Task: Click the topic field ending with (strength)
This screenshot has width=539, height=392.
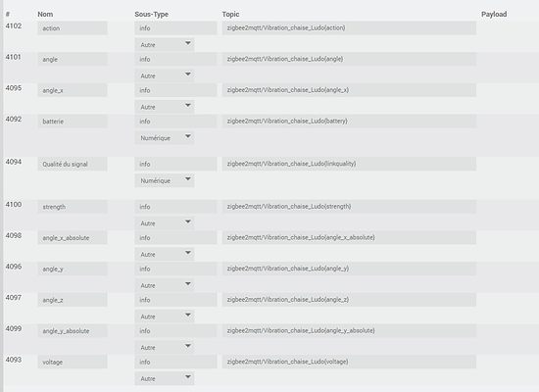Action: [x=349, y=207]
